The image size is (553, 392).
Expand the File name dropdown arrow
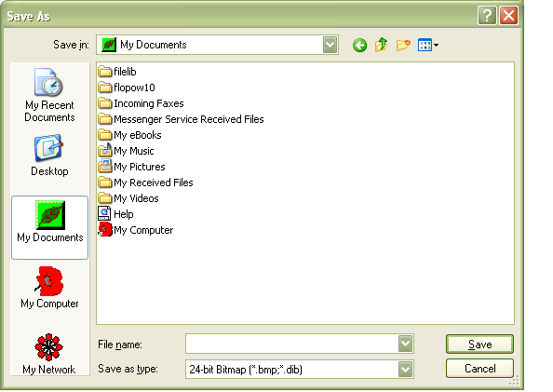tap(406, 344)
